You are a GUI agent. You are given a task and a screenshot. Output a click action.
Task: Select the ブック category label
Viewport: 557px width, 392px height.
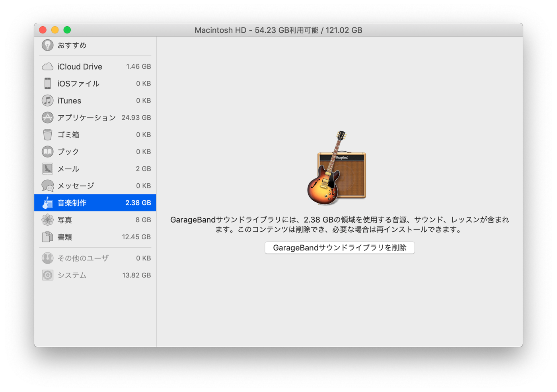tap(68, 152)
